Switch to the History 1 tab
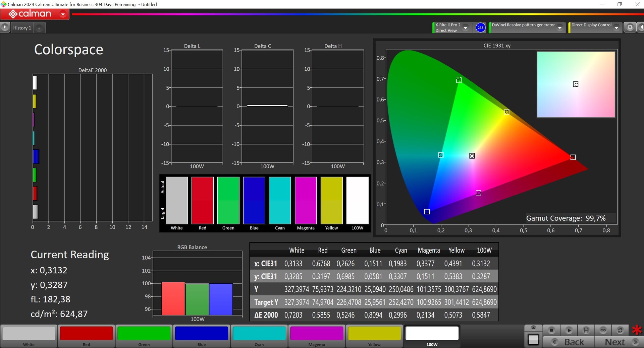 tap(22, 28)
